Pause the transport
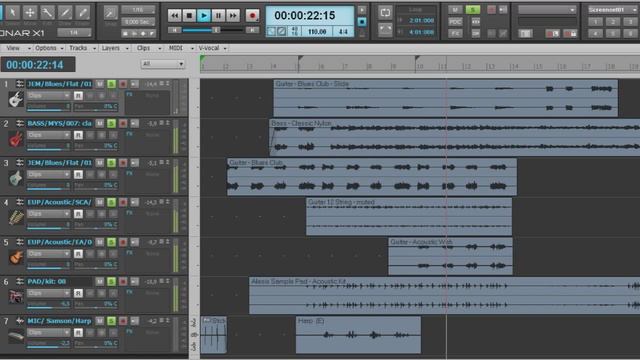640x360 pixels. point(218,16)
